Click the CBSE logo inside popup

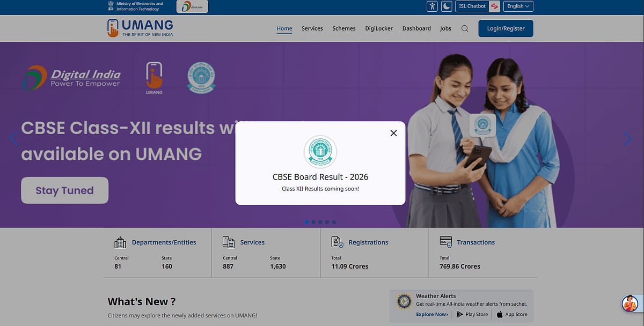[x=320, y=152]
